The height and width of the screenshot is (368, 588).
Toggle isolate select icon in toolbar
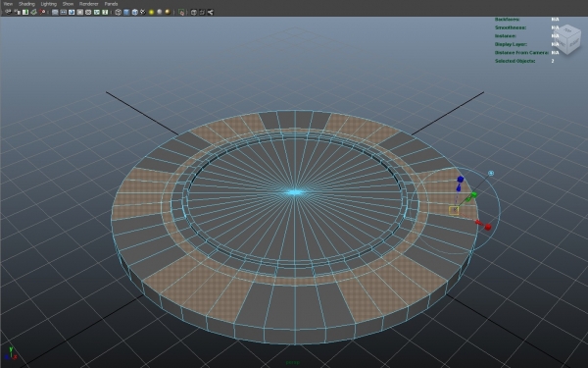point(181,12)
